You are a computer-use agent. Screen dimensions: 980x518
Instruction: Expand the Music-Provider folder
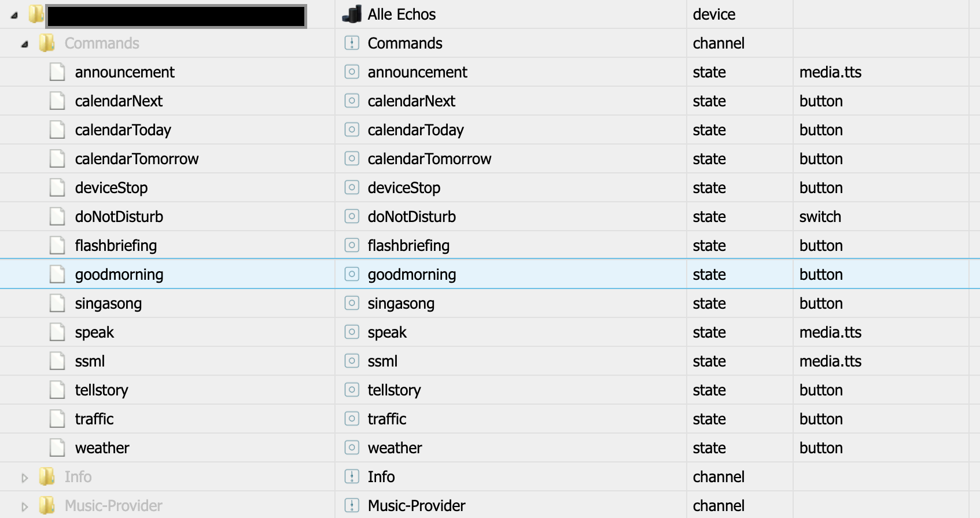[x=24, y=506]
